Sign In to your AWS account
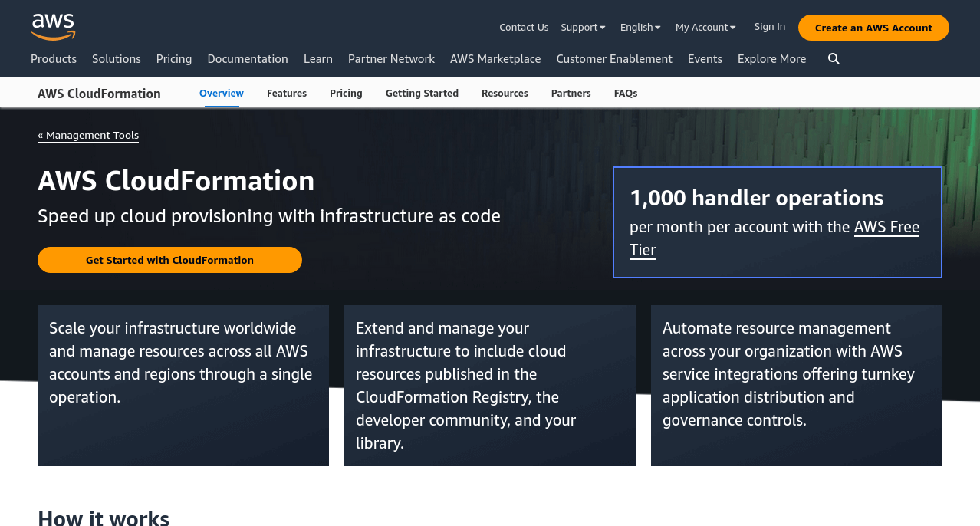Screen dimensions: 980x526 (769, 27)
